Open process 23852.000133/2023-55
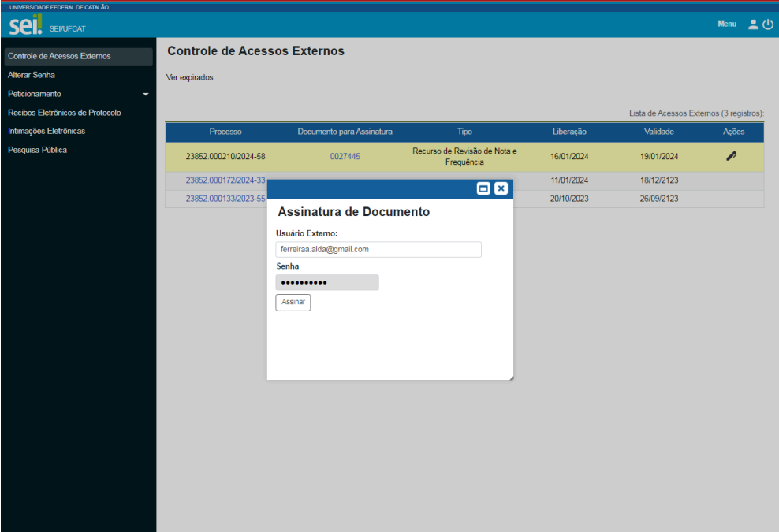The width and height of the screenshot is (779, 532). [225, 199]
